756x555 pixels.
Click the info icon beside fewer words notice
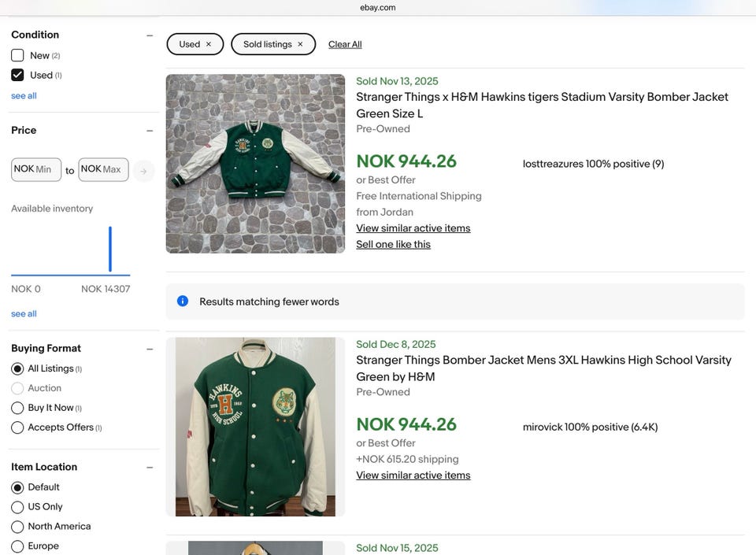(183, 302)
